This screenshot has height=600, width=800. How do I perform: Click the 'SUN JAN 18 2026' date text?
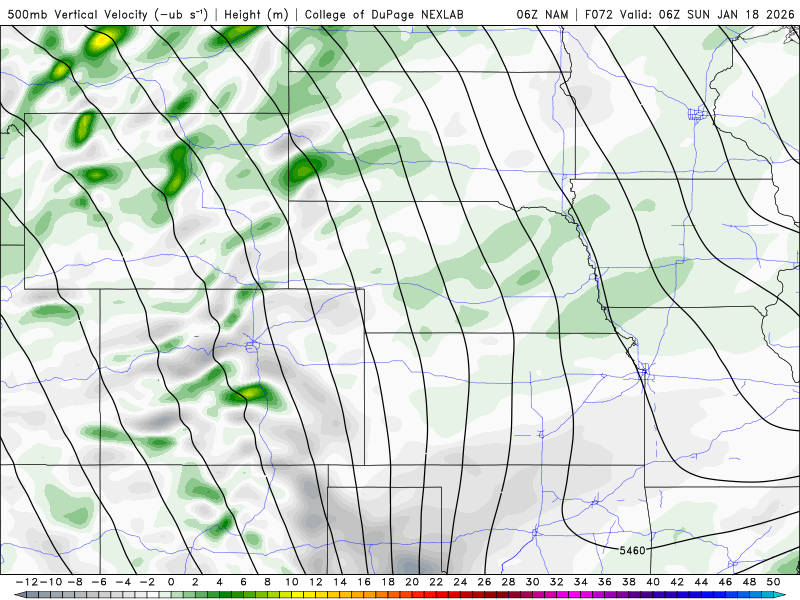741,15
